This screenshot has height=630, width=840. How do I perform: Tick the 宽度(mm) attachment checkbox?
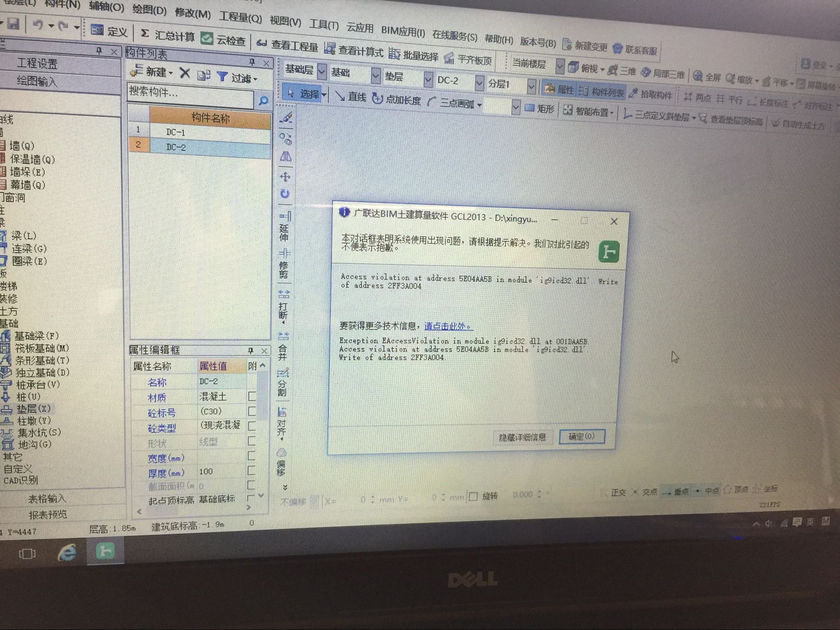tap(252, 456)
